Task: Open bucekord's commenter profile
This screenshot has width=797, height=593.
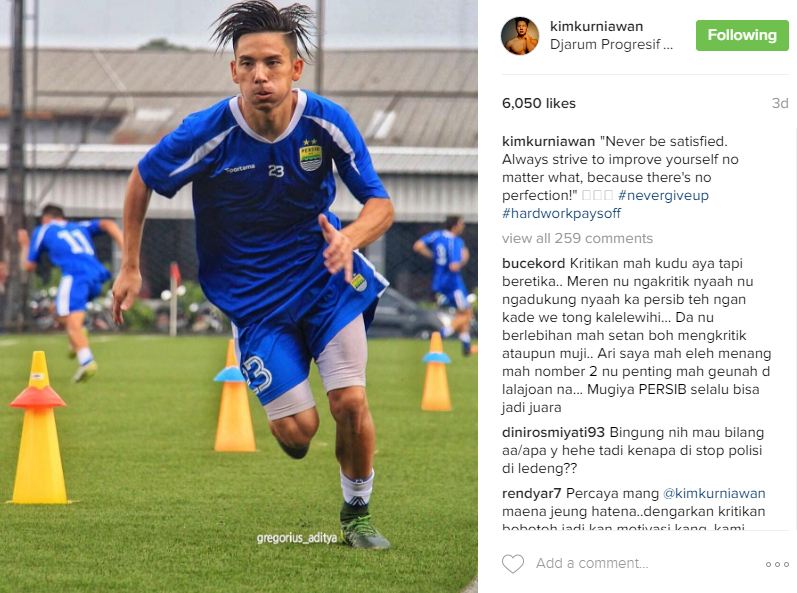Action: [x=533, y=263]
